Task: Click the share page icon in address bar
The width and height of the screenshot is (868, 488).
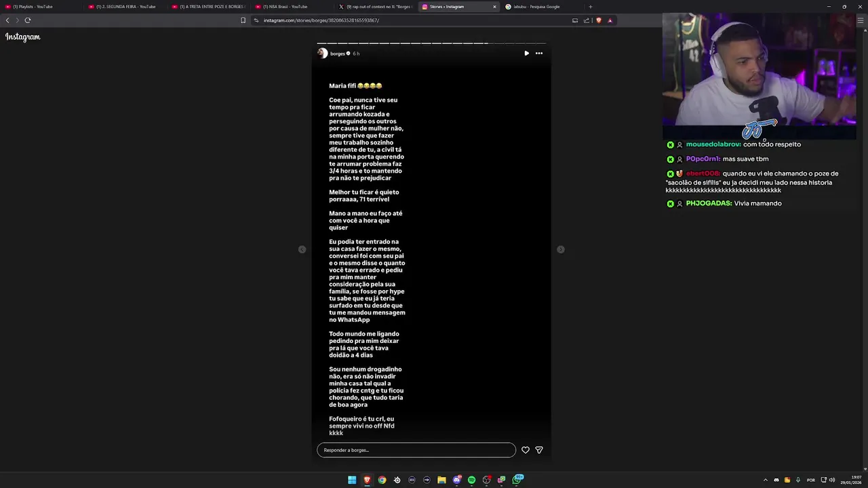Action: pos(587,20)
